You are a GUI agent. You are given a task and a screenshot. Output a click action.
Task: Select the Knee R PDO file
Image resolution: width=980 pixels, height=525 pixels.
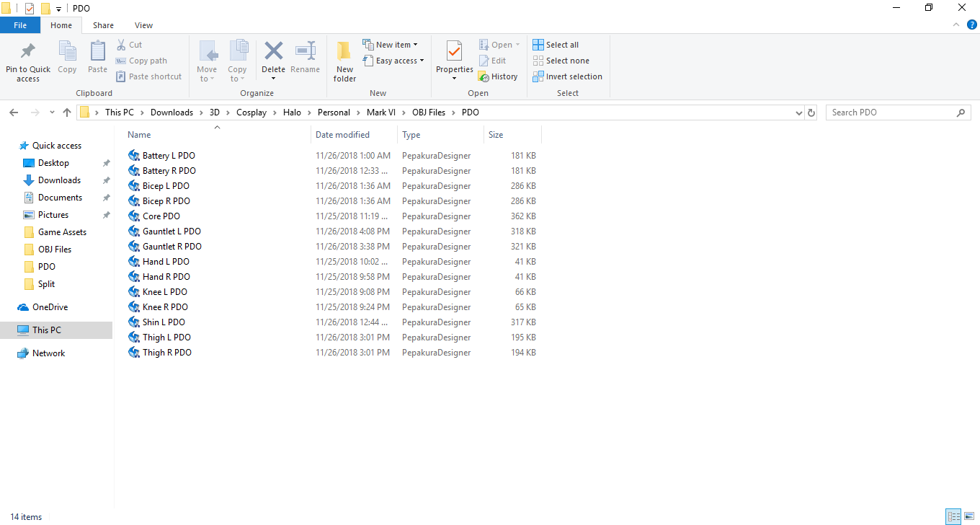pyautogui.click(x=158, y=307)
